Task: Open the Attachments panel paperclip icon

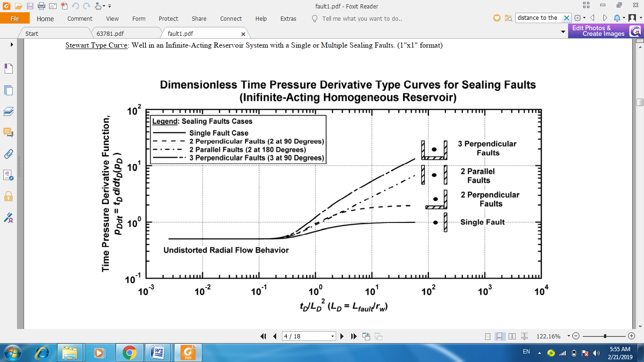Action: point(8,154)
